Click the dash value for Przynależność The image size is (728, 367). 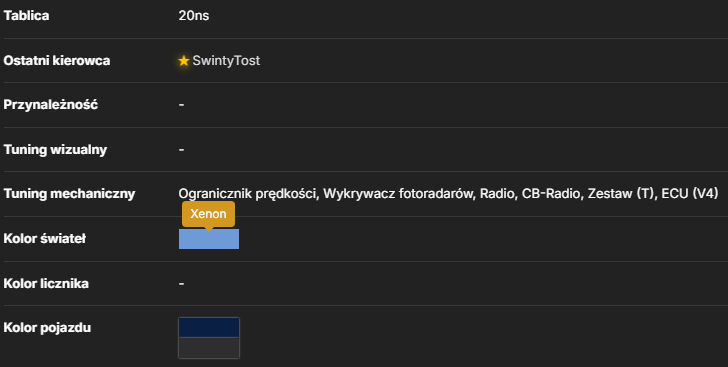pyautogui.click(x=182, y=105)
